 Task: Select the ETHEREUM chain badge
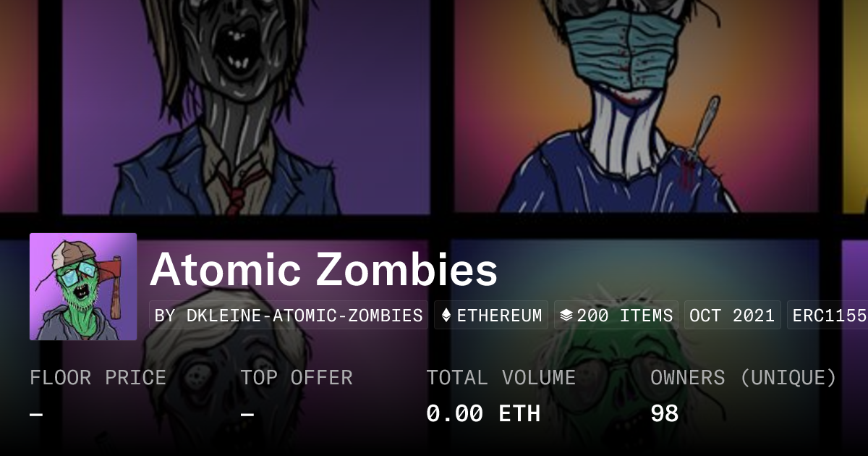pyautogui.click(x=491, y=316)
